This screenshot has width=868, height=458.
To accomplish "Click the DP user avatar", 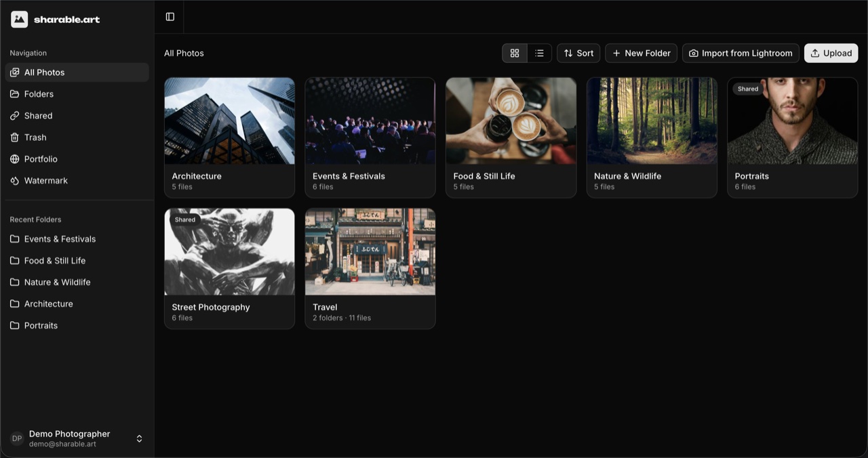I will pyautogui.click(x=17, y=439).
